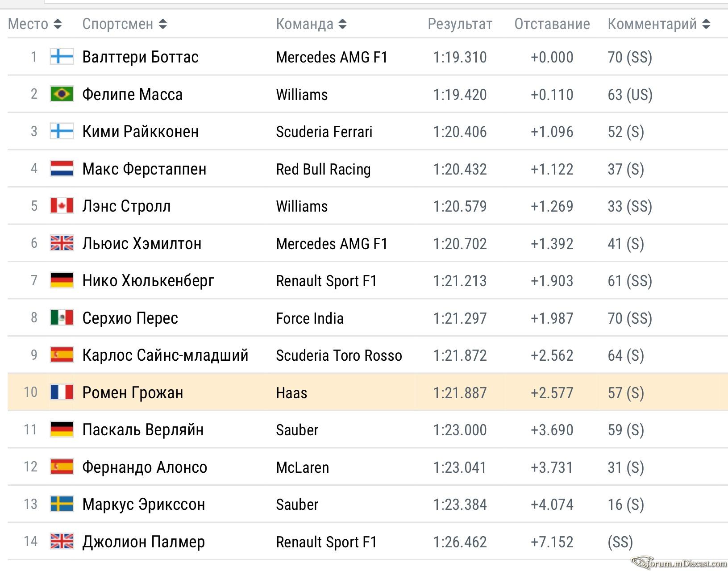Click UK flag beside Льюис Хэмилтон
This screenshot has width=728, height=571.
[x=62, y=243]
